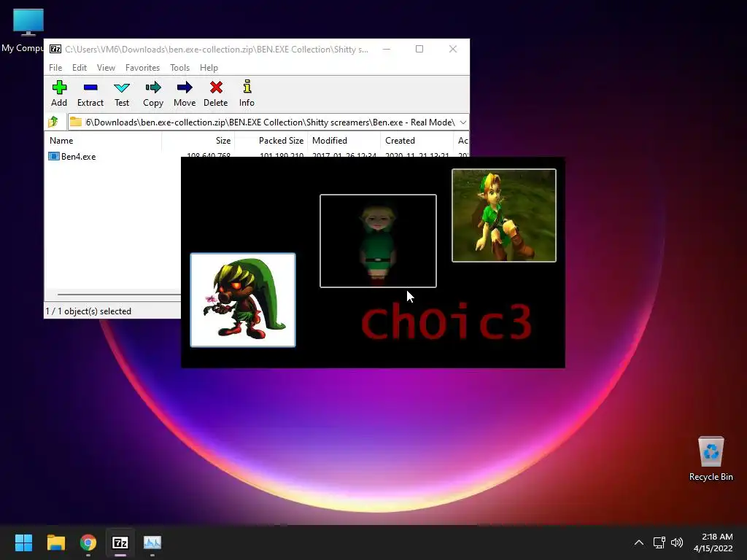Image resolution: width=747 pixels, height=560 pixels.
Task: Open the Info toolbar button
Action: pos(247,93)
